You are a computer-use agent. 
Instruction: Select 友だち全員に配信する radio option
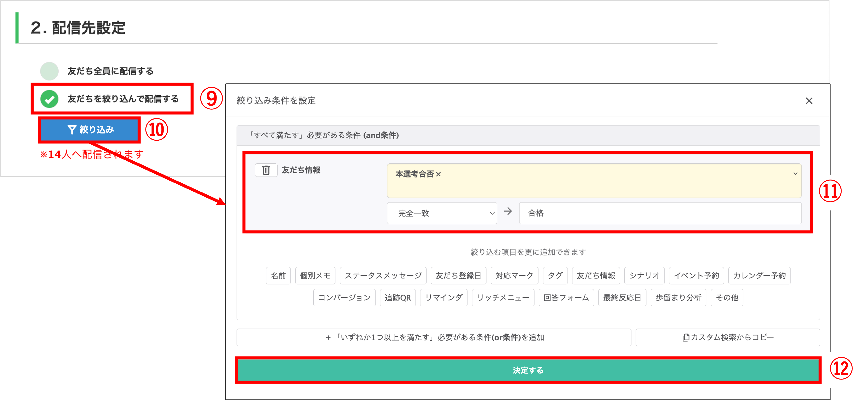pyautogui.click(x=50, y=71)
